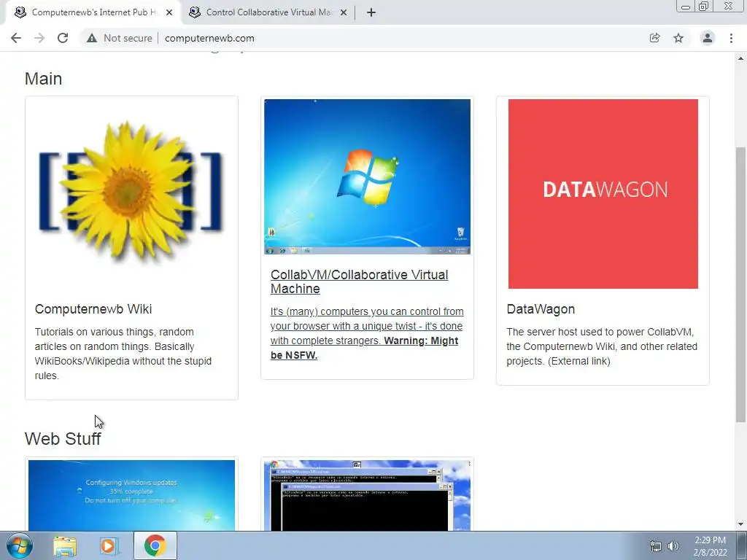Click the scrollbar down arrow

click(x=740, y=524)
